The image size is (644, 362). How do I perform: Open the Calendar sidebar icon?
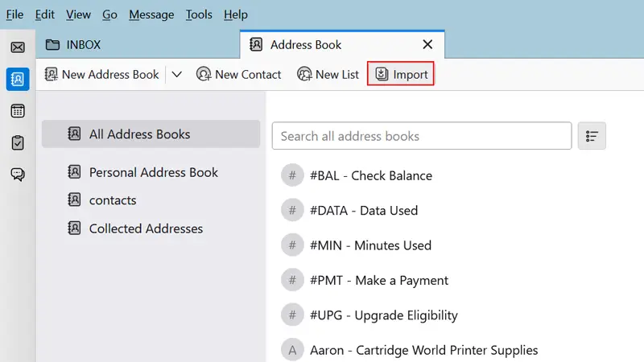click(x=17, y=111)
